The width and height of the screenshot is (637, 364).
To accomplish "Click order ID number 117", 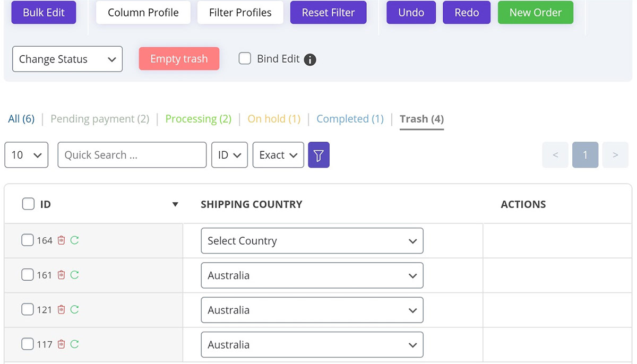I will pos(45,344).
